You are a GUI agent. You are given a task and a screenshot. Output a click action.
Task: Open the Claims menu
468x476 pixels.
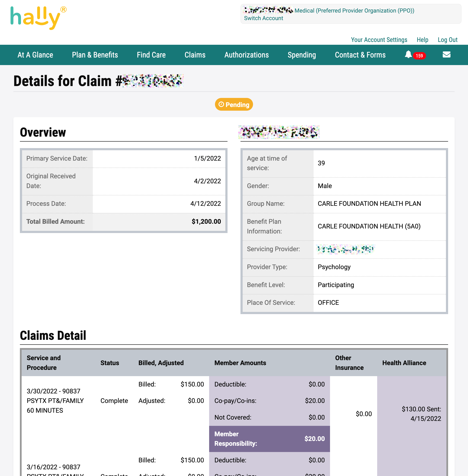(x=195, y=55)
